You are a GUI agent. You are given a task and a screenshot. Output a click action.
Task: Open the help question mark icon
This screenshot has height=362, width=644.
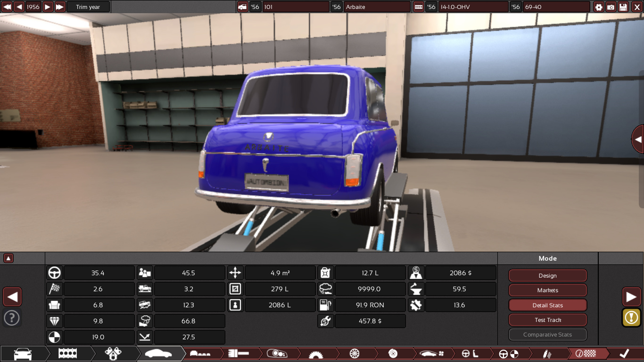(12, 318)
